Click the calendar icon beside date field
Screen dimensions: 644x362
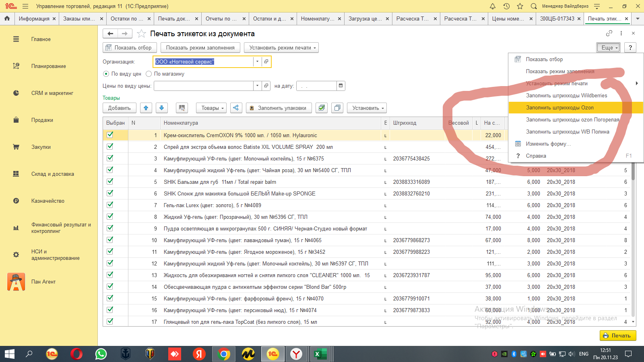[341, 86]
